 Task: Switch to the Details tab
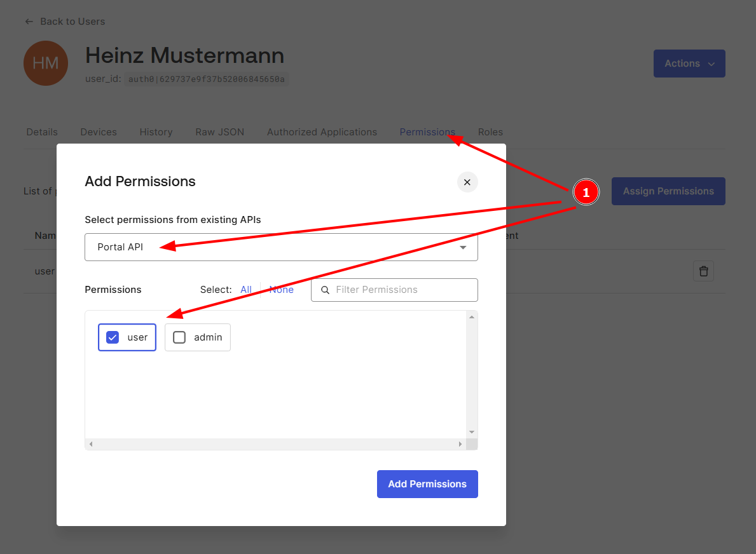(41, 132)
